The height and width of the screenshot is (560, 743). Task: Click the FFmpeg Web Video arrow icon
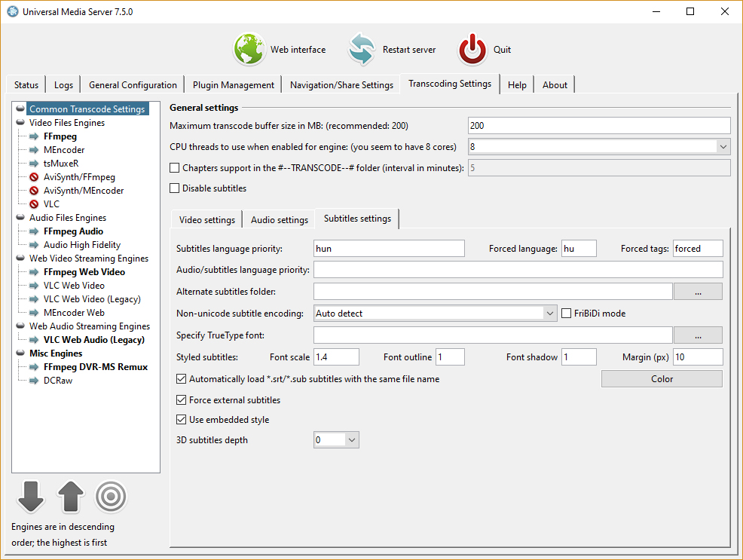tap(34, 272)
